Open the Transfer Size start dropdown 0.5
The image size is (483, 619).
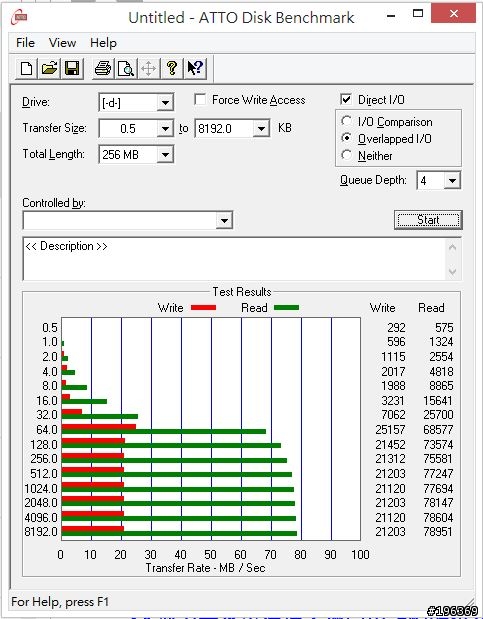tap(165, 129)
